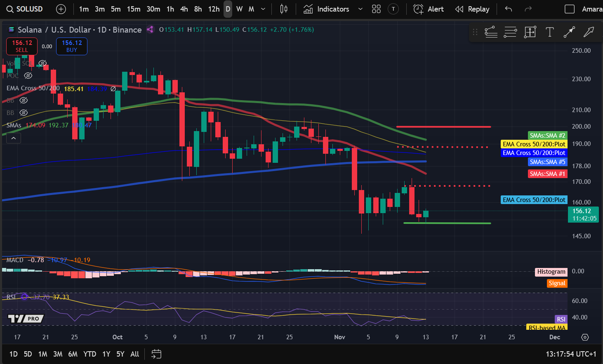Hide the Vol SOL indicator

point(42,63)
